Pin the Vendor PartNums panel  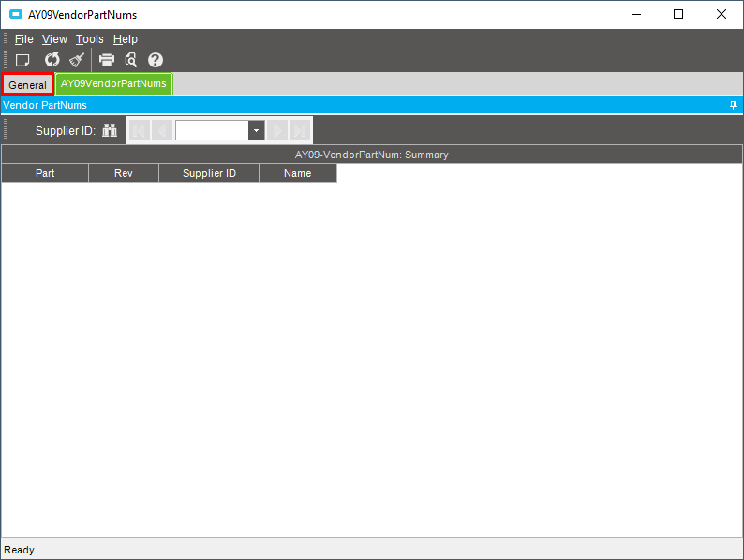click(733, 105)
